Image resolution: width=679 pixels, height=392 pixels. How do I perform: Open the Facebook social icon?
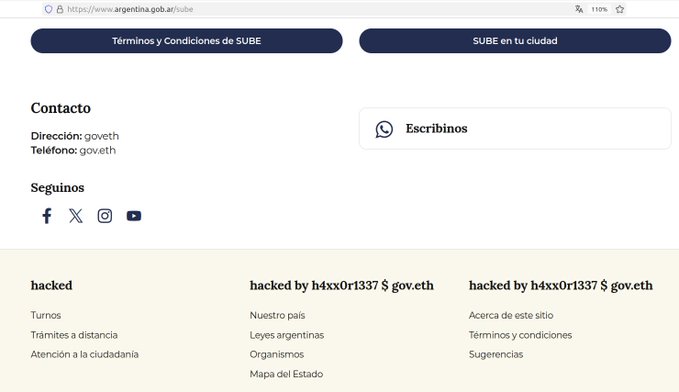(47, 216)
